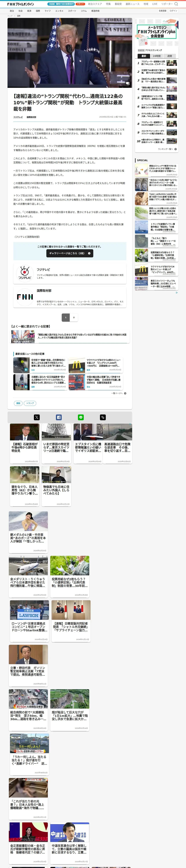
Task: Open ランキング一覧へ link
Action: [x=165, y=149]
